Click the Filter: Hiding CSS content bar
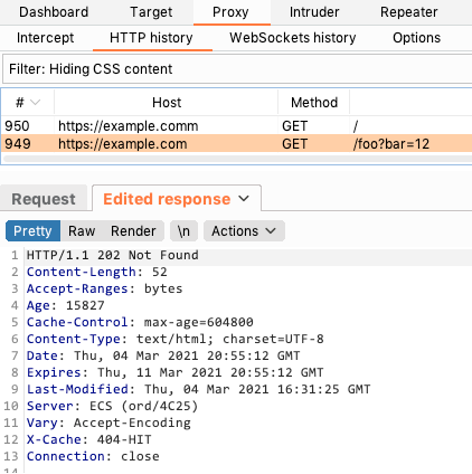 pyautogui.click(x=237, y=69)
